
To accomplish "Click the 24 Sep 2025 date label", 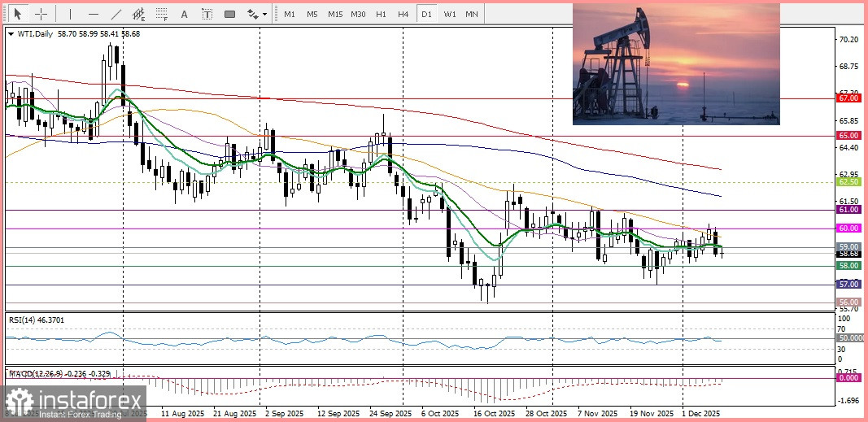I will (390, 413).
